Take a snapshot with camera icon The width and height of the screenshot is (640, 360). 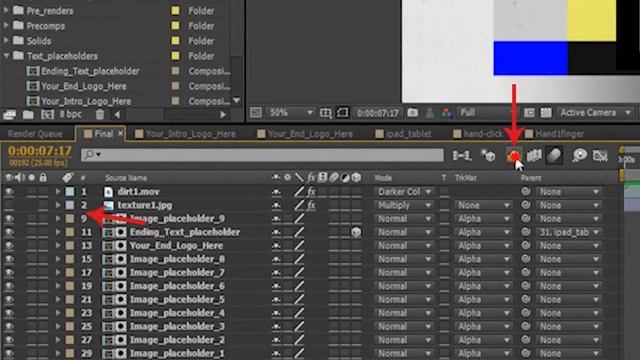point(413,113)
